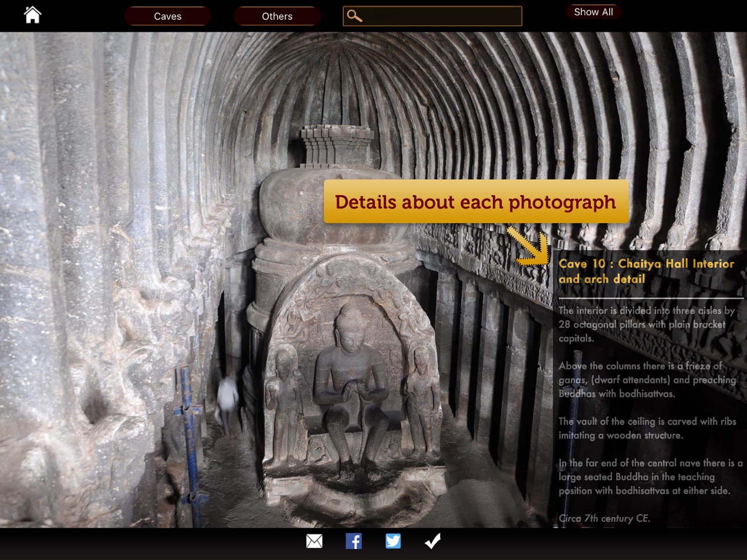
Task: Select paragraph about vault of the ceiling
Action: click(647, 429)
